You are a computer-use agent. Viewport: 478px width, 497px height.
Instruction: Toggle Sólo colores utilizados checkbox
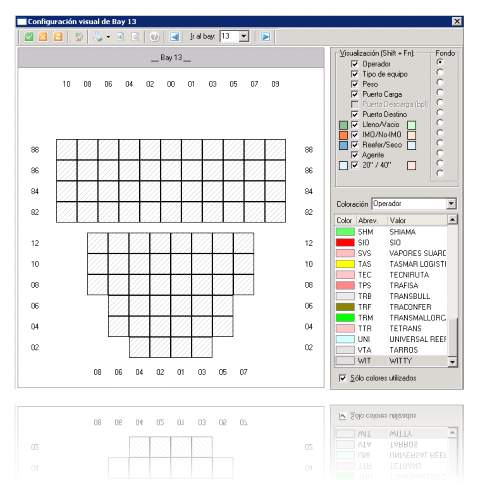[x=342, y=378]
